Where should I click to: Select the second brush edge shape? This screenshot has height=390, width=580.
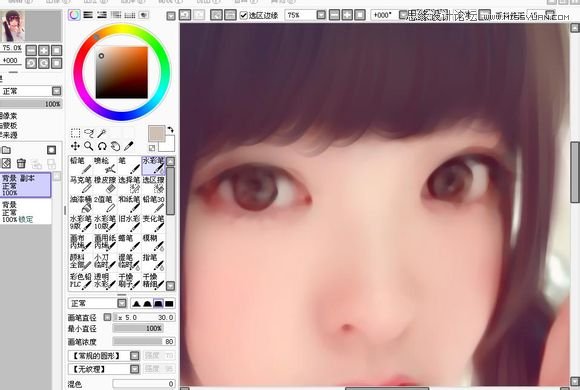tap(147, 304)
